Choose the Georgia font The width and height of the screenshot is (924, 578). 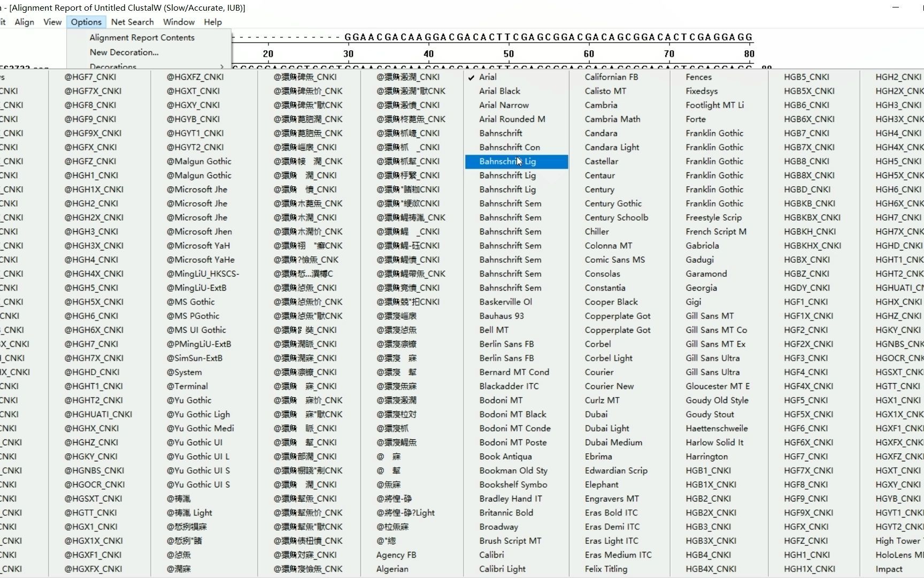[x=701, y=288]
